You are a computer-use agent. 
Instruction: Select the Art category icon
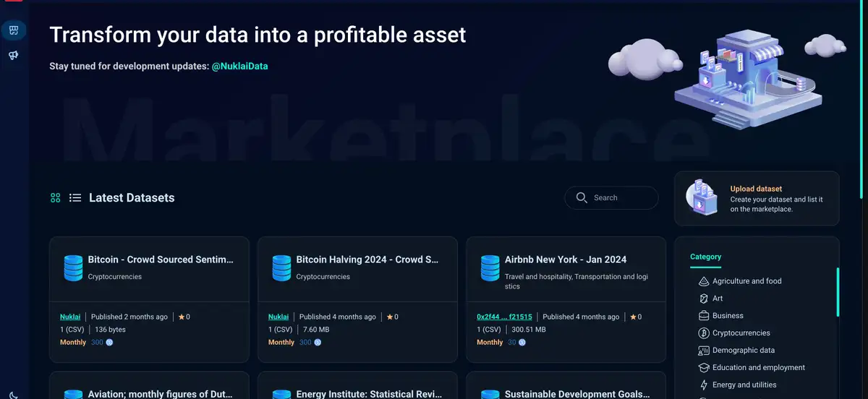(x=703, y=299)
